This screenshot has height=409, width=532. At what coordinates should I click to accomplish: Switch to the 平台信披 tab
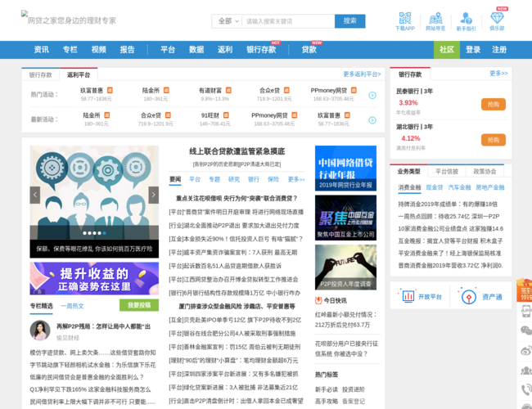point(447,171)
